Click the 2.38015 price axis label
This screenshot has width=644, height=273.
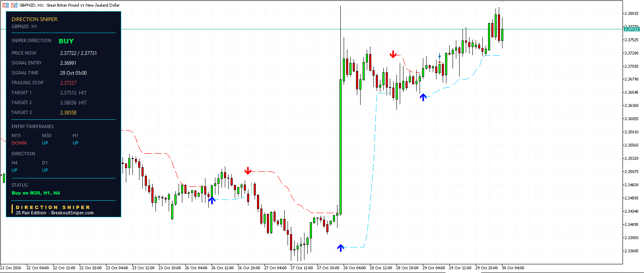632,13
